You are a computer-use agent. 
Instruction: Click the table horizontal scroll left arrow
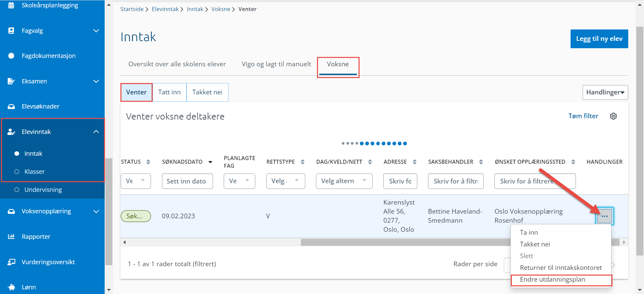[x=124, y=242]
